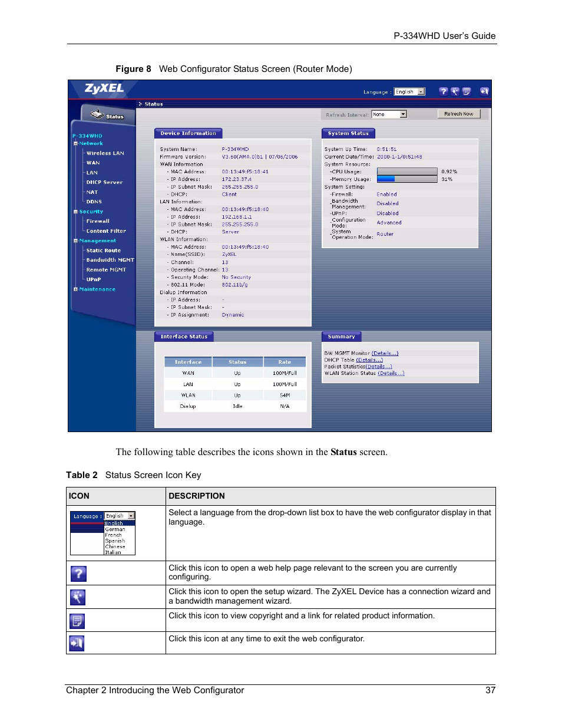
Task: Click the WLAN row in Interface Status
Action: pos(236,396)
